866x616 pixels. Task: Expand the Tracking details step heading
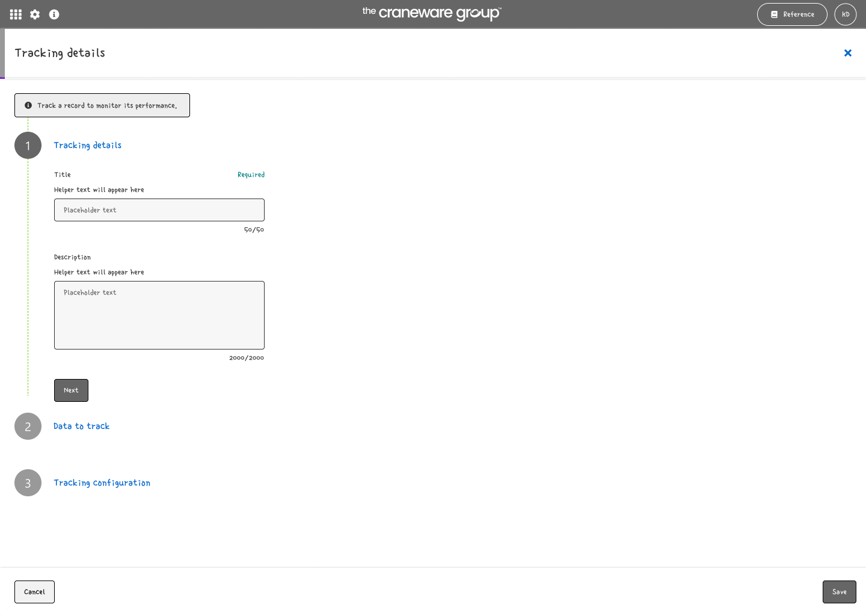tap(88, 146)
